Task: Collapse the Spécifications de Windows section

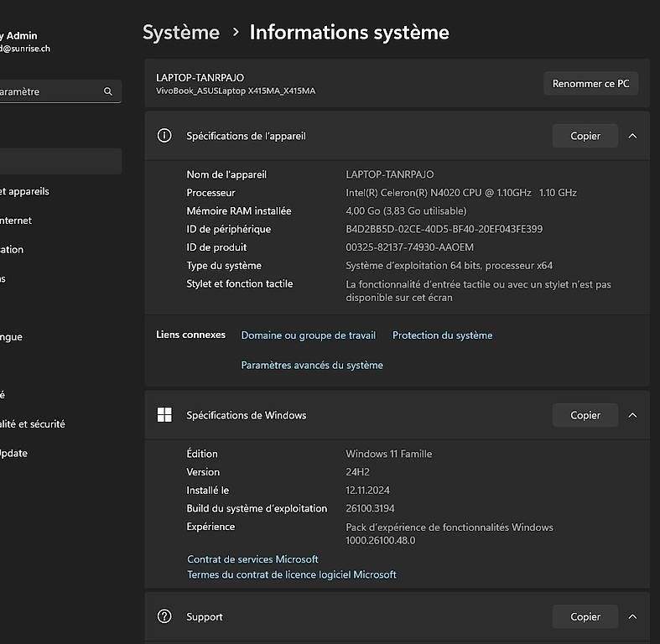Action: (632, 415)
